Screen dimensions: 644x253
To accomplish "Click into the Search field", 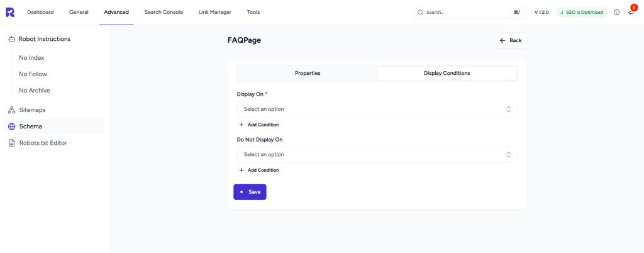I will pyautogui.click(x=465, y=13).
